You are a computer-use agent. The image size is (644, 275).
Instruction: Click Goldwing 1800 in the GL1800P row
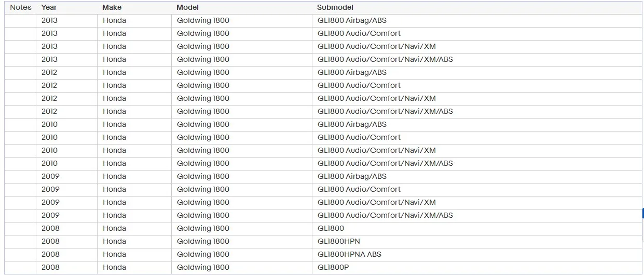(203, 267)
